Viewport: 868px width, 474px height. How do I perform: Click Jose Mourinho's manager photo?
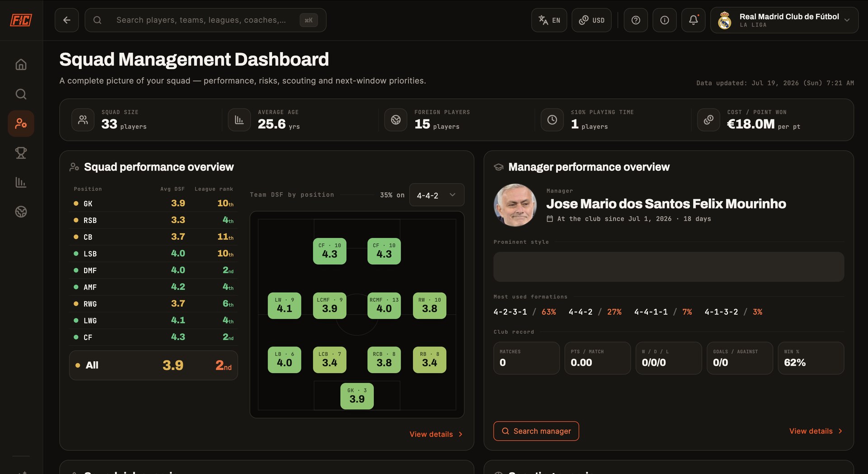click(x=515, y=205)
